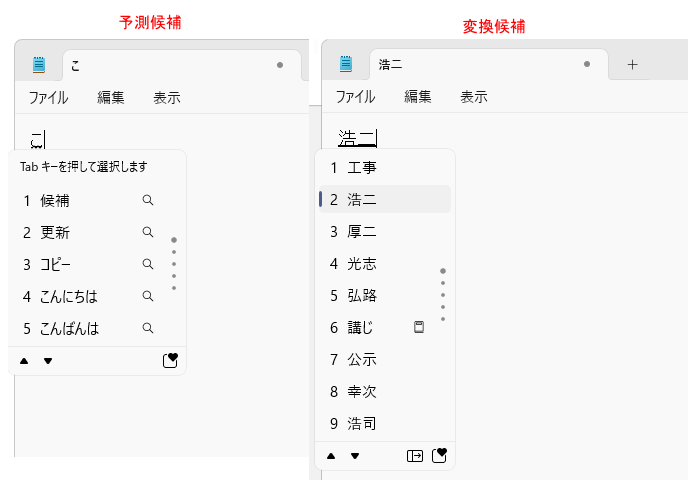The height and width of the screenshot is (483, 688).
Task: Select the tab titled 浩二
Action: point(489,64)
